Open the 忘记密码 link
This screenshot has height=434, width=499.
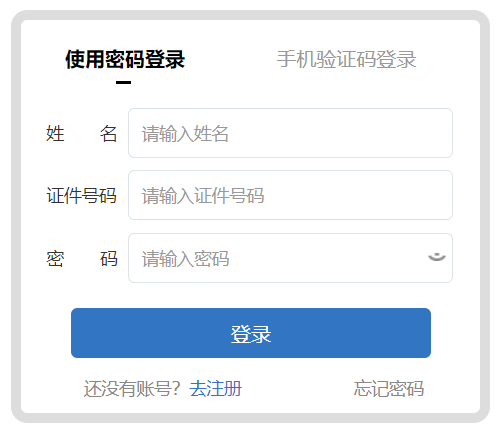(x=389, y=389)
